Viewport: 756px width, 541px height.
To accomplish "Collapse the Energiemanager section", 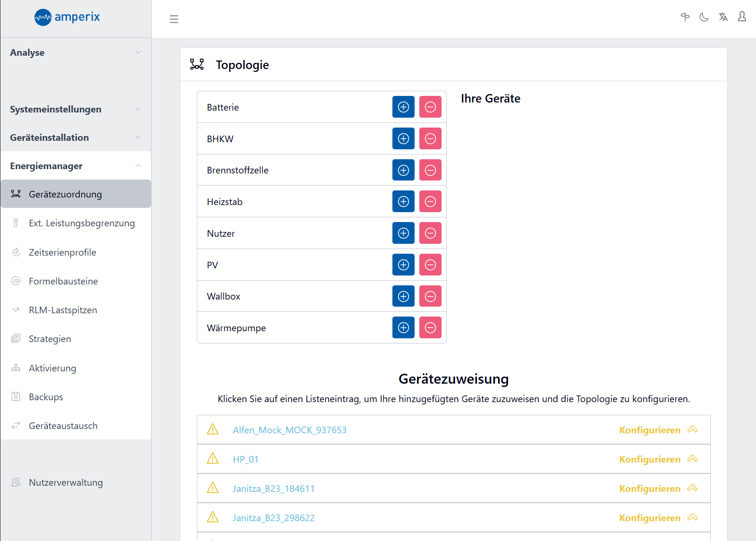I will tap(76, 166).
